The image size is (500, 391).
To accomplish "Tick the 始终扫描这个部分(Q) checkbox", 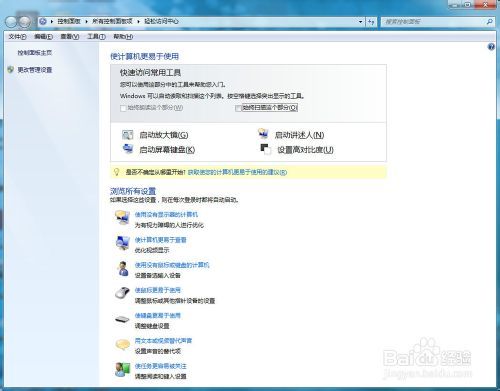I will click(x=238, y=108).
